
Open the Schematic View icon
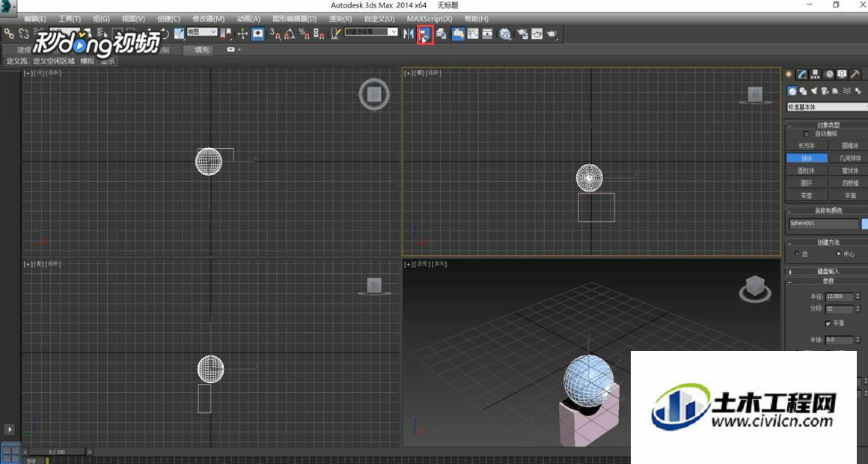click(488, 34)
